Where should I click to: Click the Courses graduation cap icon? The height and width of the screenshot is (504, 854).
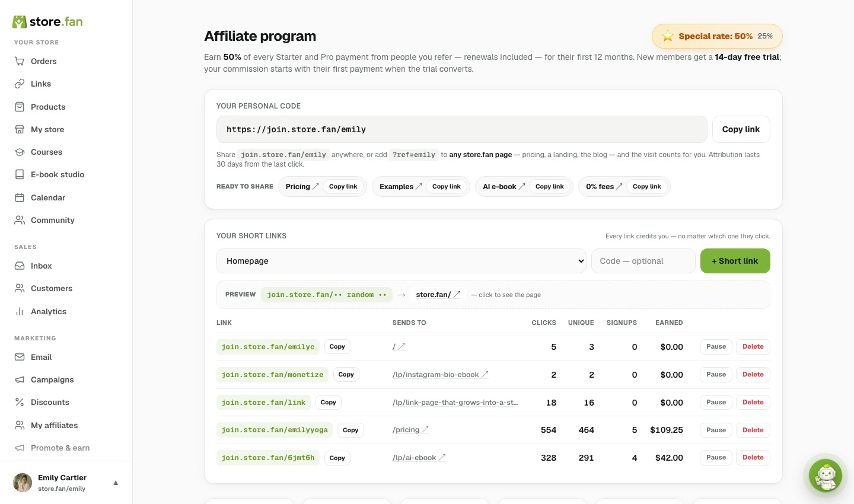tap(20, 152)
